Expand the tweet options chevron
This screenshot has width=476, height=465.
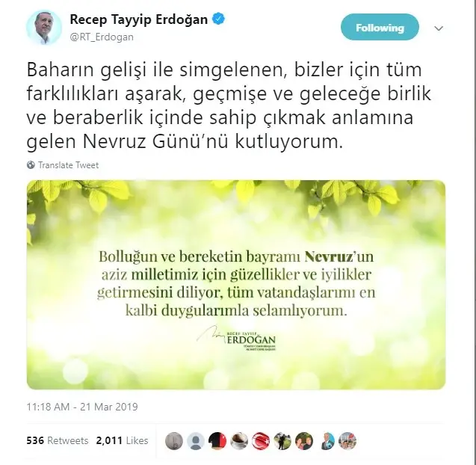(x=439, y=28)
